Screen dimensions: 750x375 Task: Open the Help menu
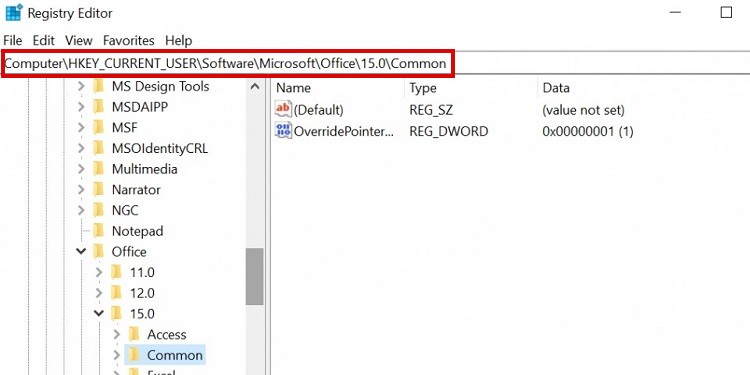(178, 41)
